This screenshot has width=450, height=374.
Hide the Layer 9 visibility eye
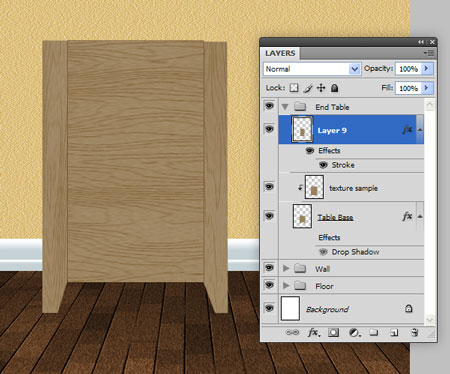click(269, 129)
